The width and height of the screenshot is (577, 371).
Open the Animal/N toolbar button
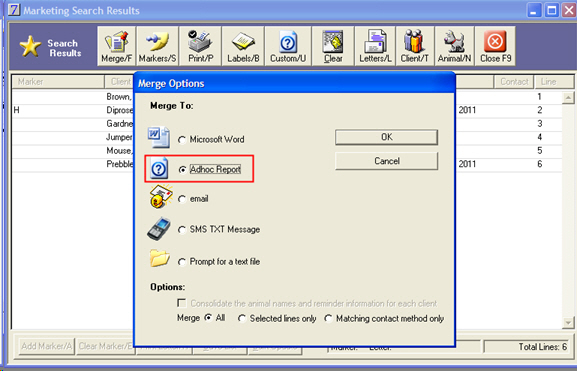[454, 46]
